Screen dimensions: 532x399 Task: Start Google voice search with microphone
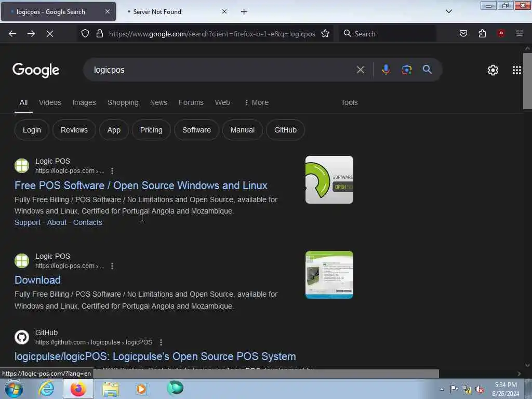point(386,70)
